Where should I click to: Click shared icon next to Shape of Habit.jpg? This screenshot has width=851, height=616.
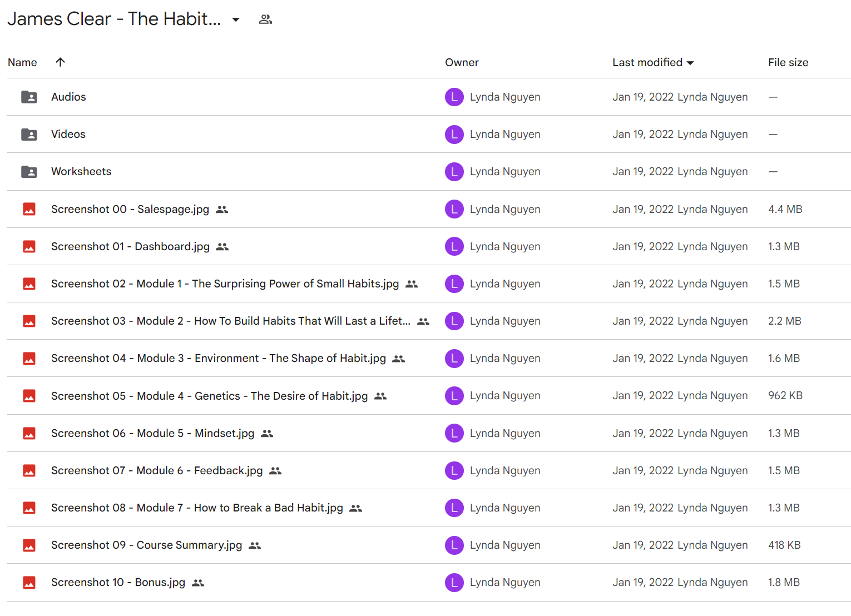[399, 359]
